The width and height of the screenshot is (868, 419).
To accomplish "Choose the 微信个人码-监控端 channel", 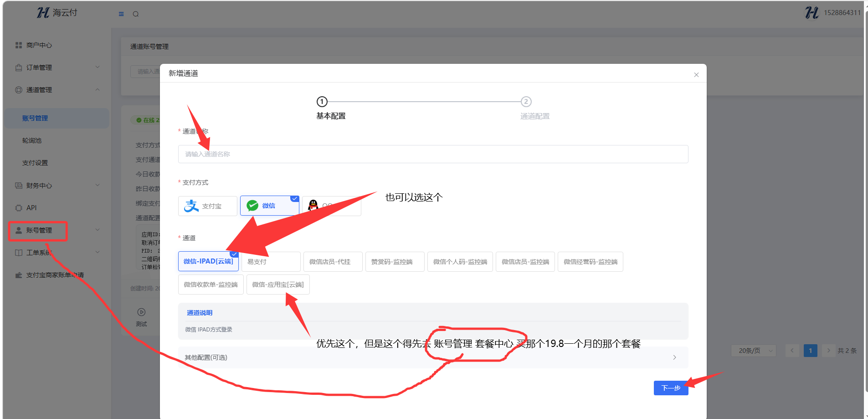I will [460, 262].
